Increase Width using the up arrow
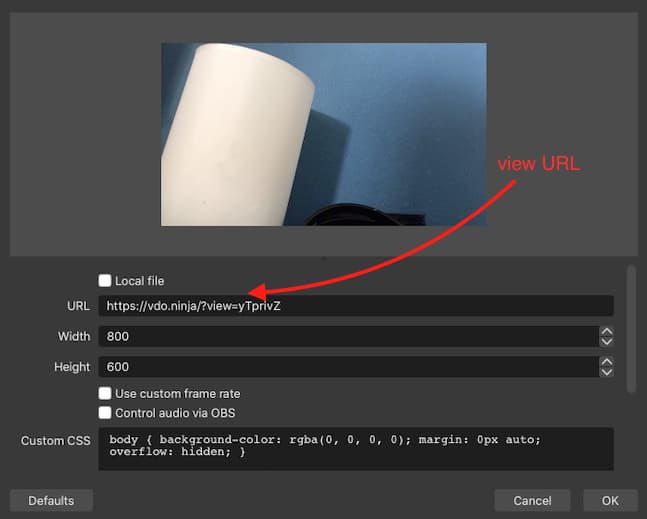This screenshot has width=647, height=519. coord(607,331)
